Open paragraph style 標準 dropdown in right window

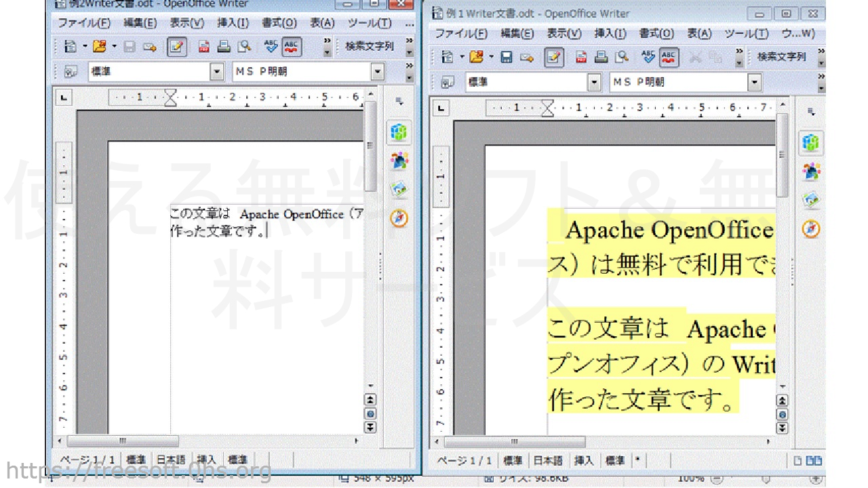[x=594, y=83]
